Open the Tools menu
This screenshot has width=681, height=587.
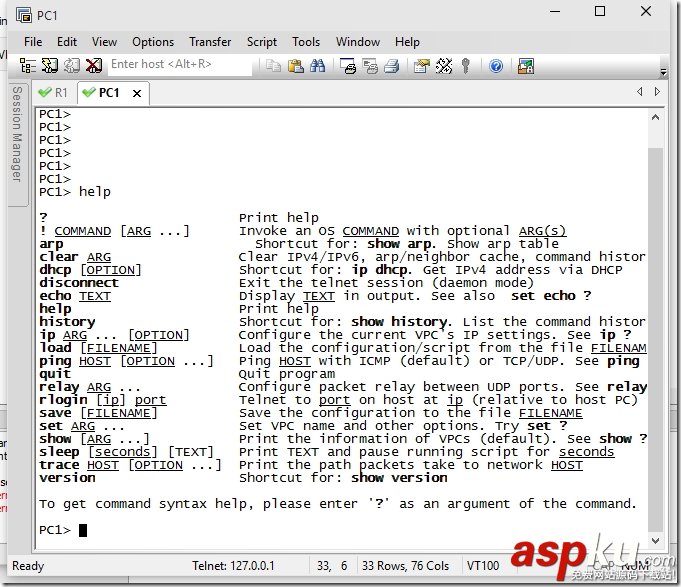click(306, 42)
